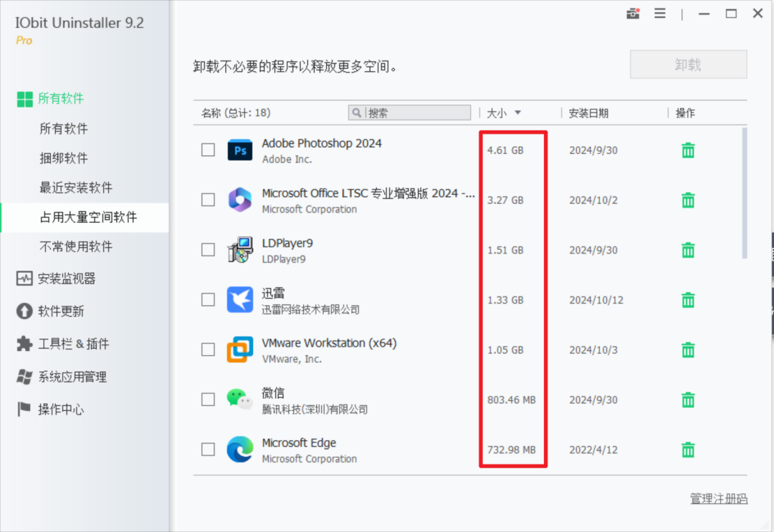
Task: Click the Adobe Photoshop 2024 name text
Action: coord(322,143)
